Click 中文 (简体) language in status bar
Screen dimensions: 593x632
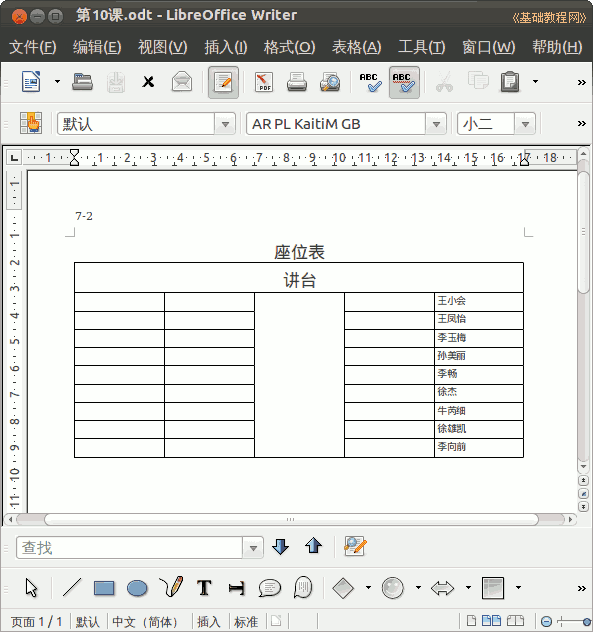[x=144, y=622]
